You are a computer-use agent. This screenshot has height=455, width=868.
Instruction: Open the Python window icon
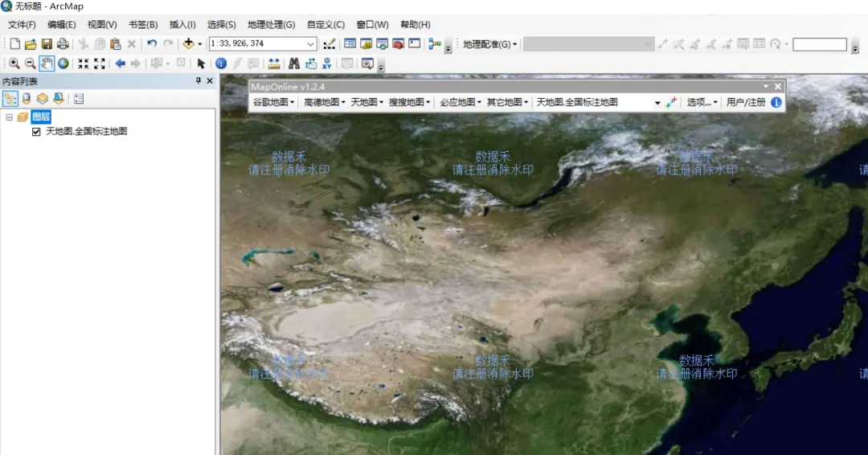(x=414, y=43)
